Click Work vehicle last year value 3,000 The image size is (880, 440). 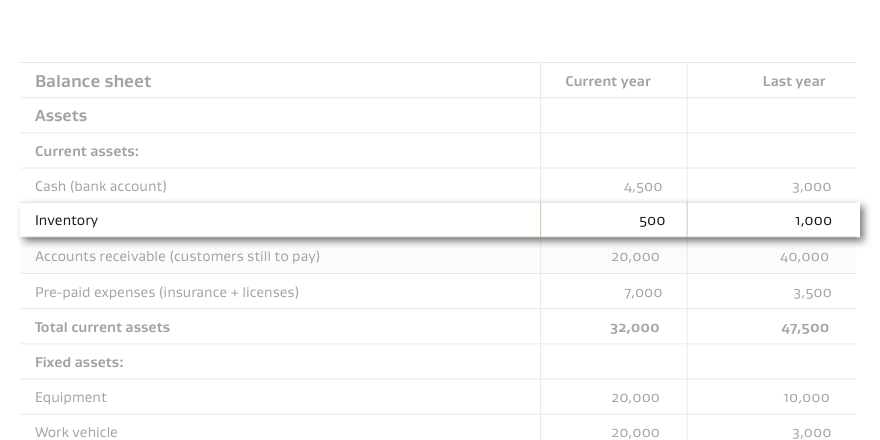(x=811, y=432)
